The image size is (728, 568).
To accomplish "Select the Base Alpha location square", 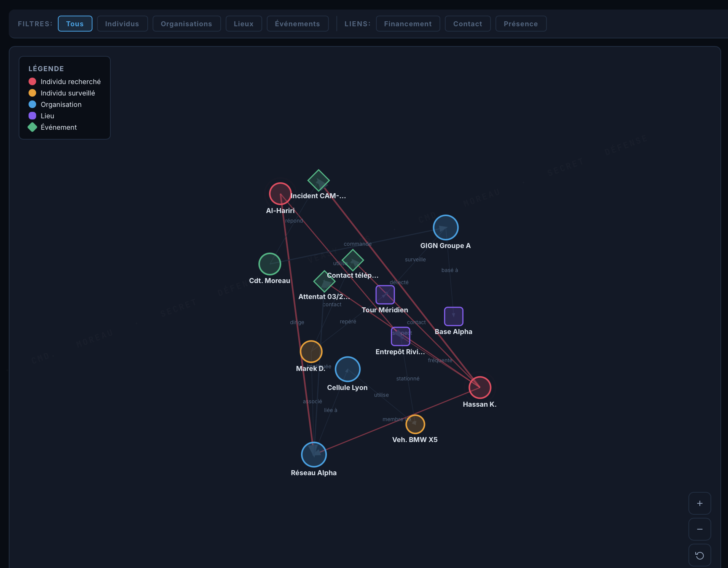I will pos(454,316).
